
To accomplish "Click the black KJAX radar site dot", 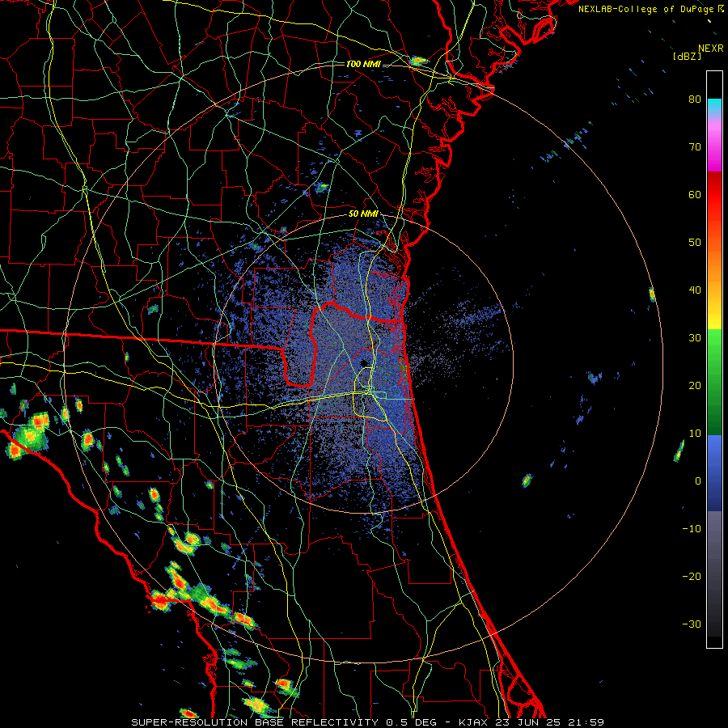I will (364, 362).
